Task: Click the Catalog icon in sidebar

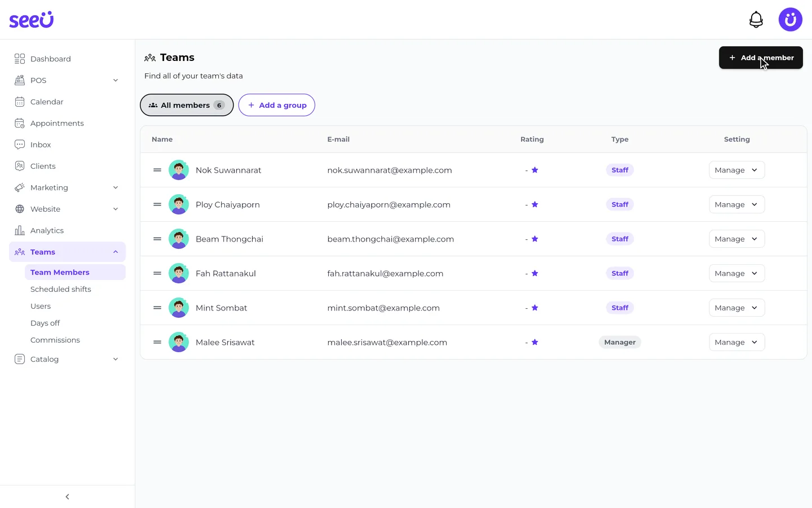Action: pyautogui.click(x=20, y=359)
